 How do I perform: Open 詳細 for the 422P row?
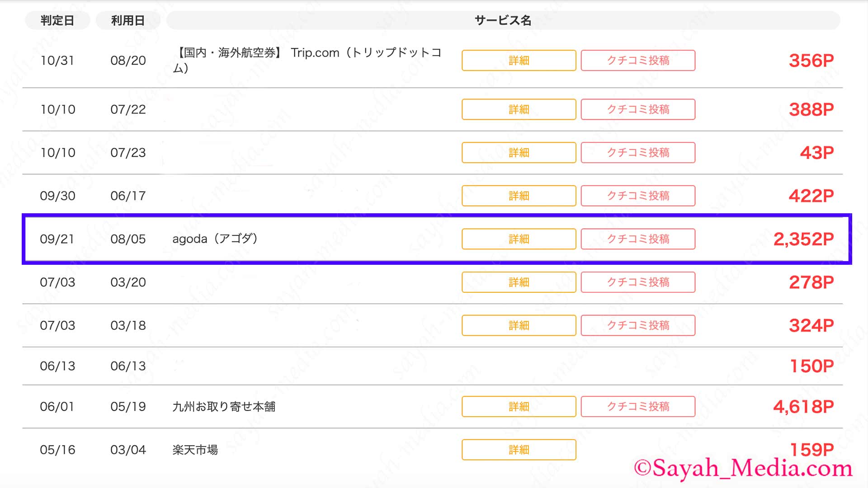tap(519, 196)
